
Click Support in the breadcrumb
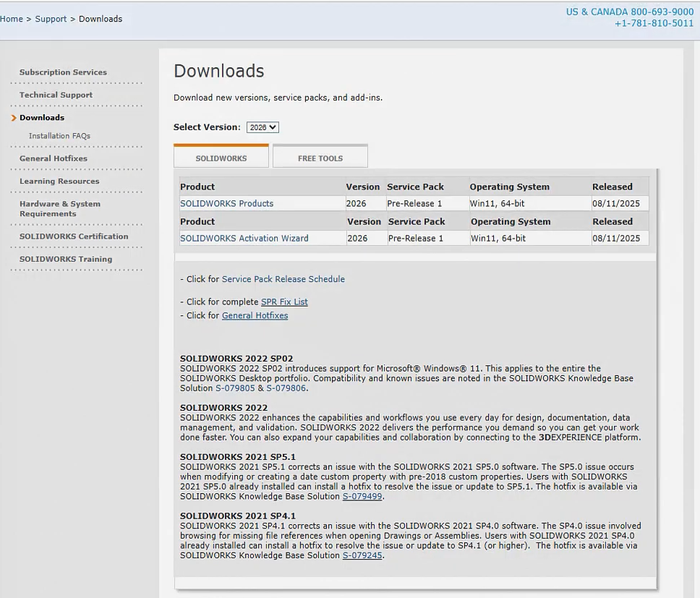point(51,19)
